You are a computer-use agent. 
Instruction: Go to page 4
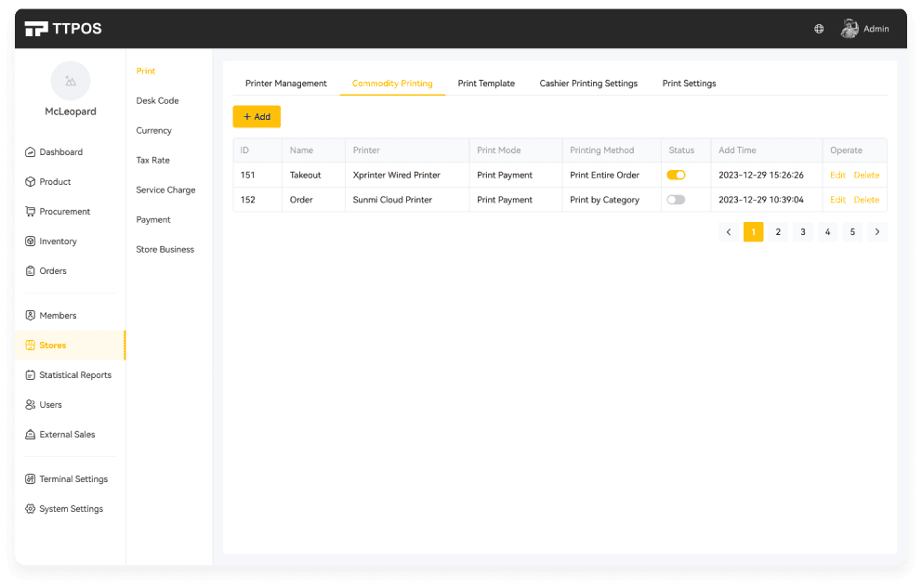pyautogui.click(x=827, y=232)
